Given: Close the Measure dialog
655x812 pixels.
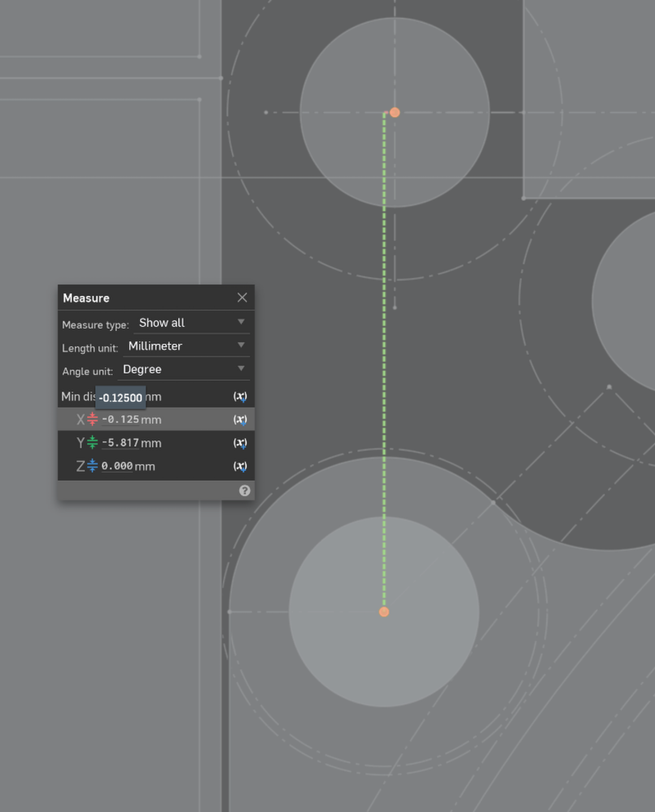Looking at the screenshot, I should [x=242, y=298].
